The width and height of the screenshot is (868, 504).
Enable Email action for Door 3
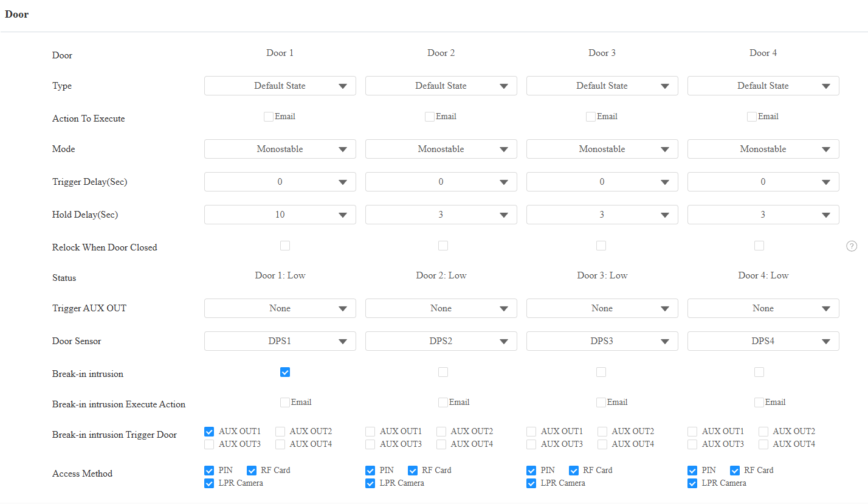[591, 117]
